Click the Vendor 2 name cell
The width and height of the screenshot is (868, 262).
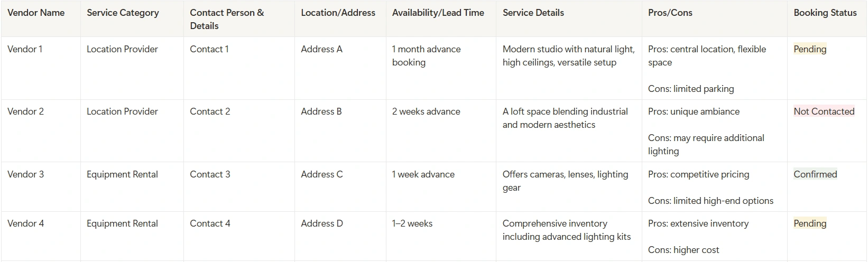coord(25,111)
